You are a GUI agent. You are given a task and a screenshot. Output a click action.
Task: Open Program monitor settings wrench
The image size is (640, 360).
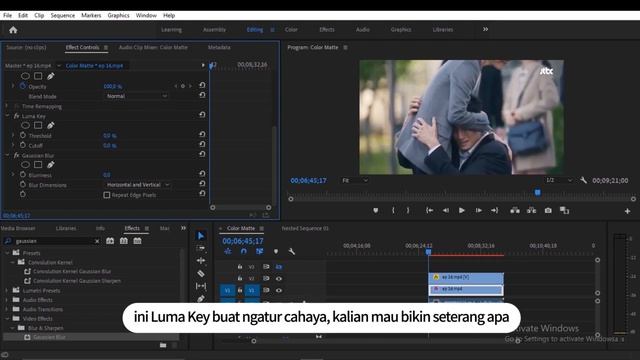point(583,180)
